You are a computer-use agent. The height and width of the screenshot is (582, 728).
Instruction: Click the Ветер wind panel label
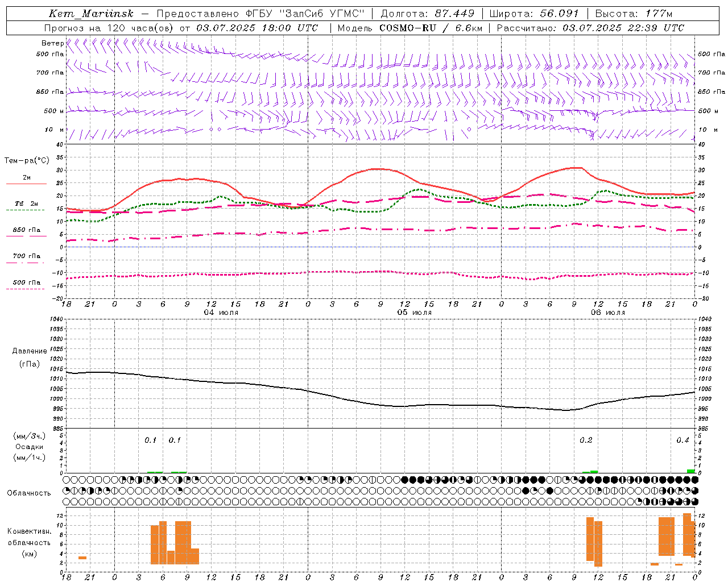pyautogui.click(x=52, y=43)
